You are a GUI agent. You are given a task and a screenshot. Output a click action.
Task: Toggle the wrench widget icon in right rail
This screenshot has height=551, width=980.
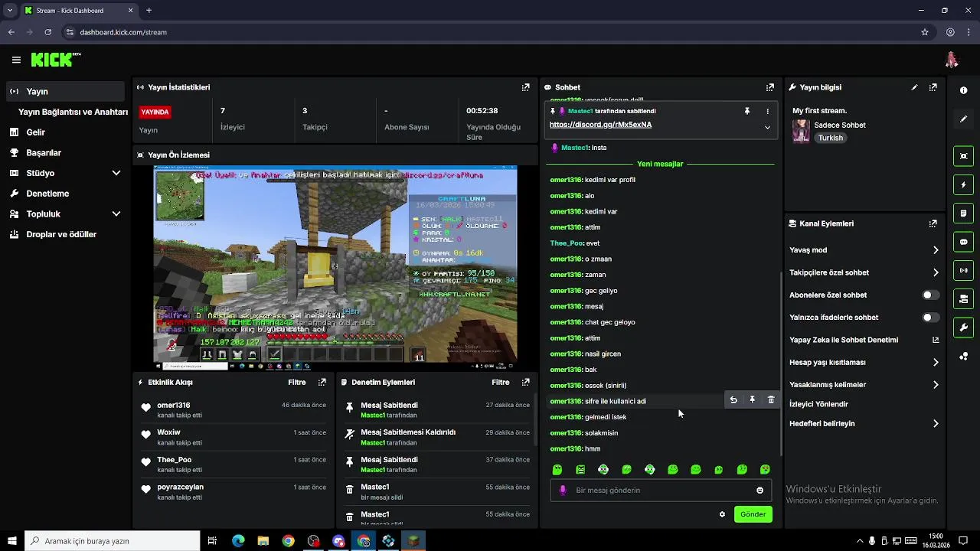[x=963, y=328]
